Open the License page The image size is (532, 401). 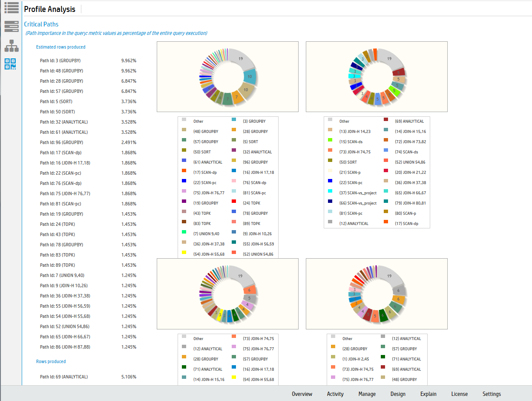459,394
